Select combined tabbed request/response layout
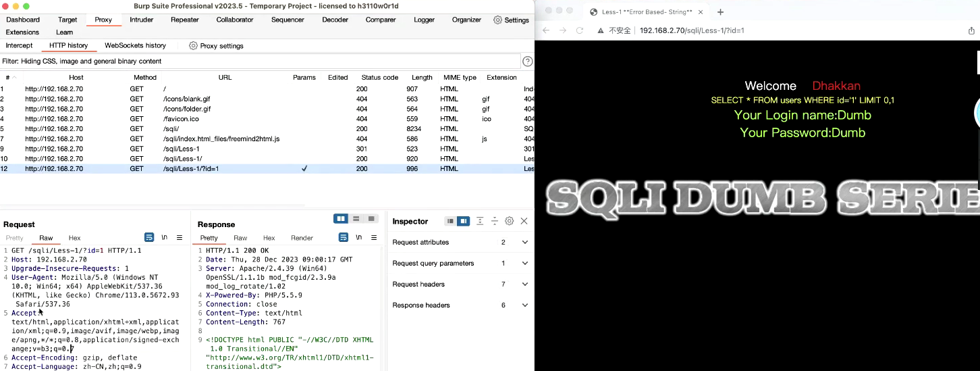The image size is (980, 371). [371, 219]
